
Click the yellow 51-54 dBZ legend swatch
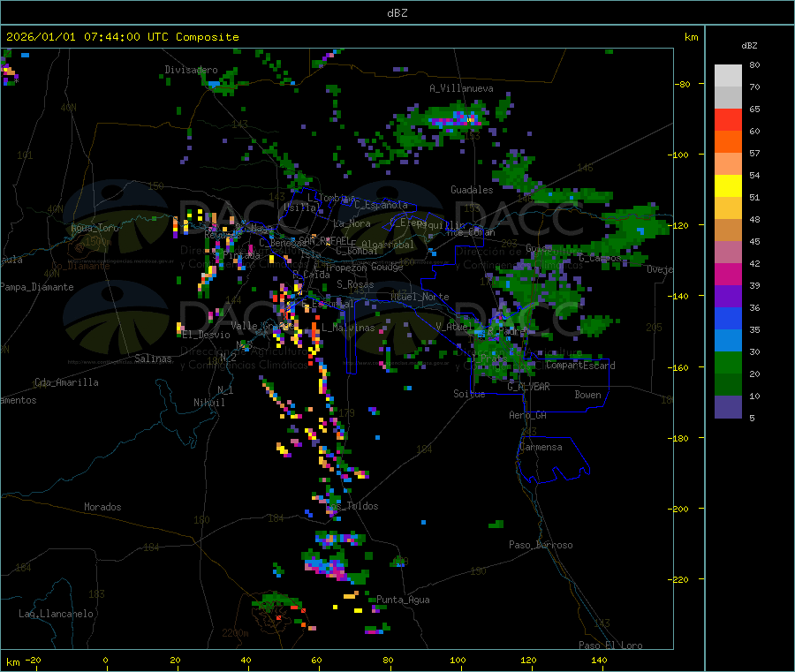point(728,186)
